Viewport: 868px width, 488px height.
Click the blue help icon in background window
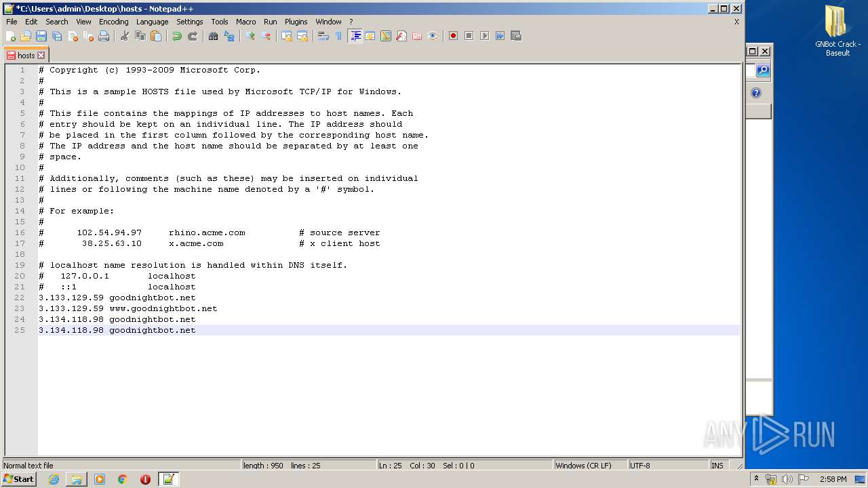[x=756, y=93]
